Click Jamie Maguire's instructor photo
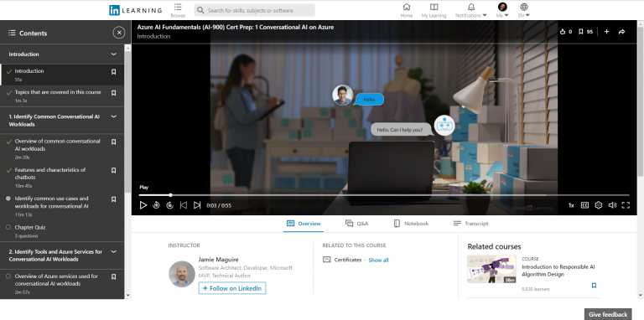 pyautogui.click(x=181, y=274)
